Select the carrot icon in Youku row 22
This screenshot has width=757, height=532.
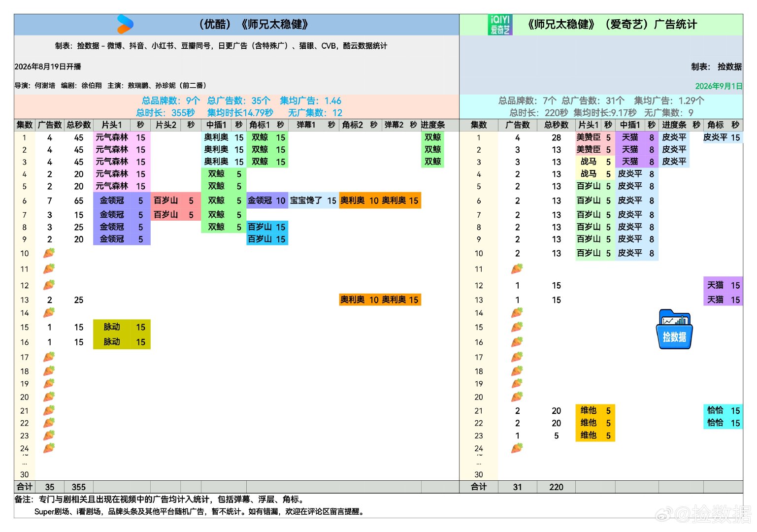49,423
